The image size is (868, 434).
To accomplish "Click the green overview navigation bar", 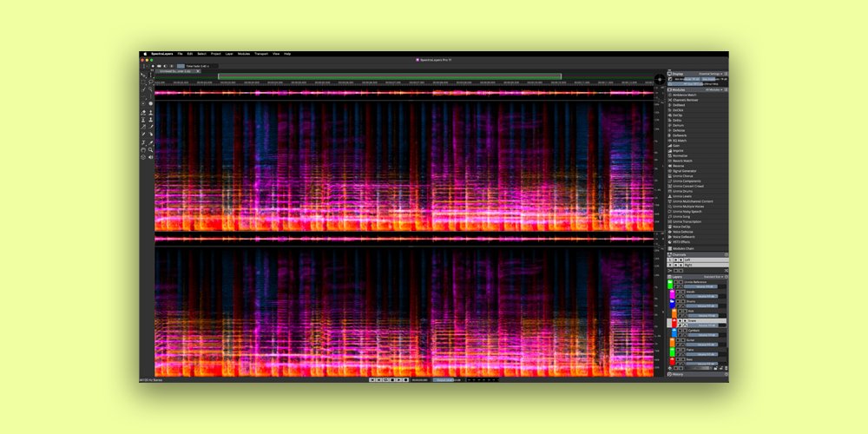I will point(390,76).
